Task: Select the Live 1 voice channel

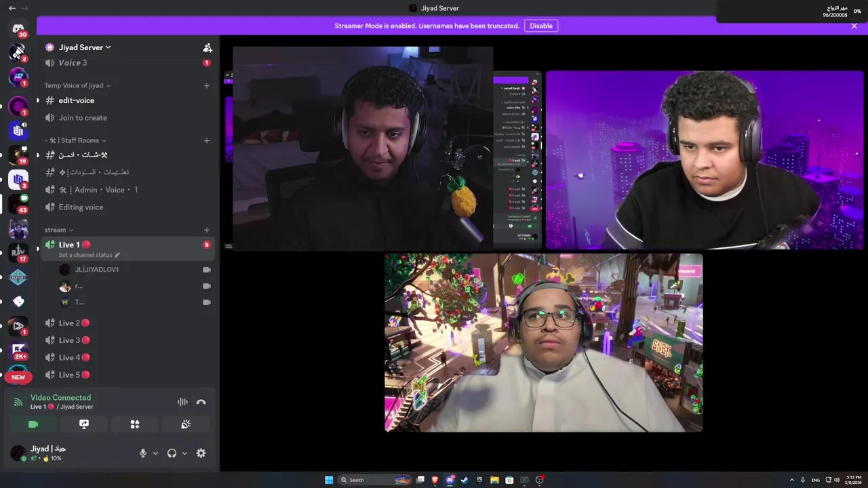Action: (x=127, y=249)
